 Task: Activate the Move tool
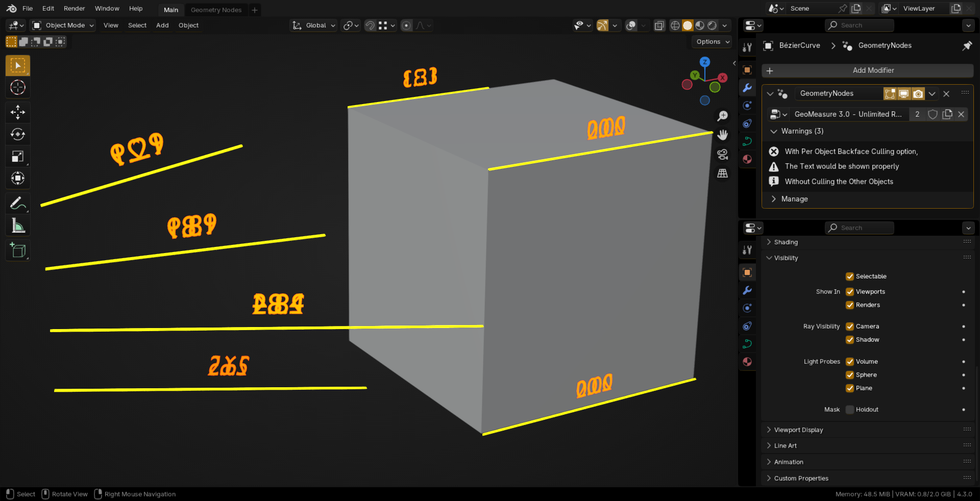pos(18,112)
